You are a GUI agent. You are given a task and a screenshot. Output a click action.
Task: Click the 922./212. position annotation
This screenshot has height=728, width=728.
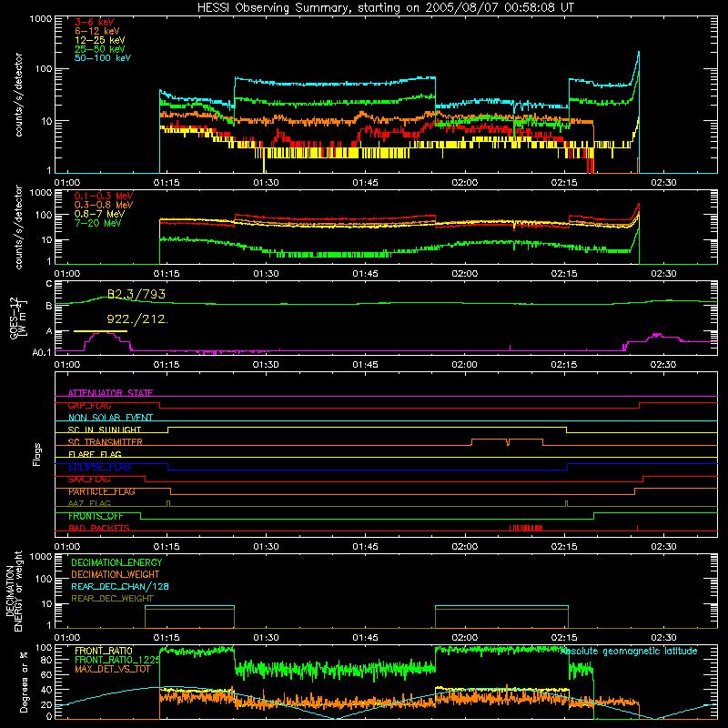(137, 319)
